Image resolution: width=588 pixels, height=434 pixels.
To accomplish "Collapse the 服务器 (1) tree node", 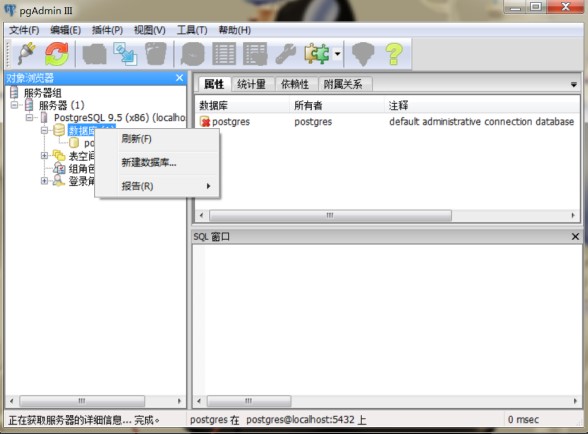I will [x=14, y=105].
